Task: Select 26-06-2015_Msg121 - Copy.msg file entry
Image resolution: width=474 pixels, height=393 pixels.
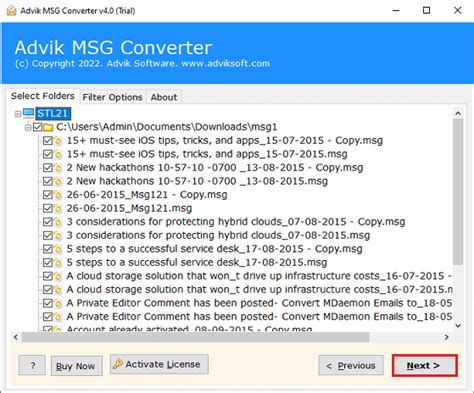Action: [x=147, y=195]
